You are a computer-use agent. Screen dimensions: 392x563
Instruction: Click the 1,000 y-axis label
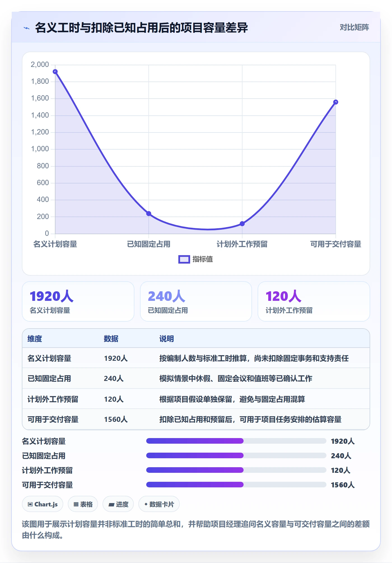click(40, 149)
